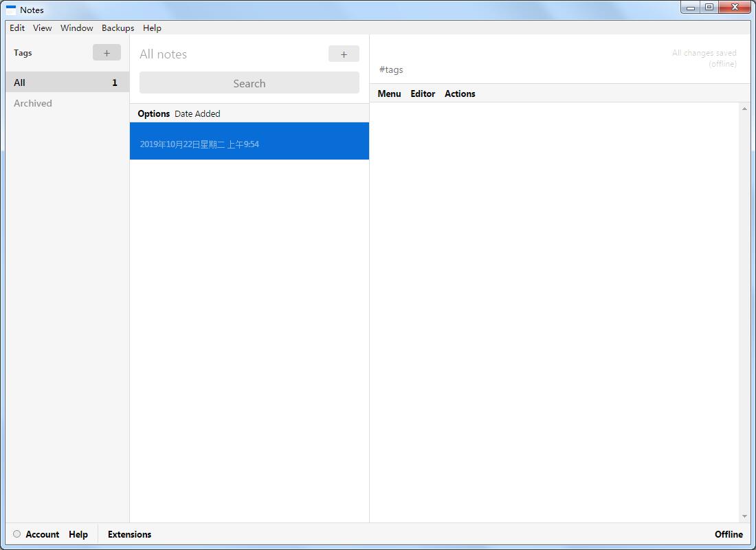The width and height of the screenshot is (756, 550).
Task: Click the Search notes field
Action: click(249, 83)
